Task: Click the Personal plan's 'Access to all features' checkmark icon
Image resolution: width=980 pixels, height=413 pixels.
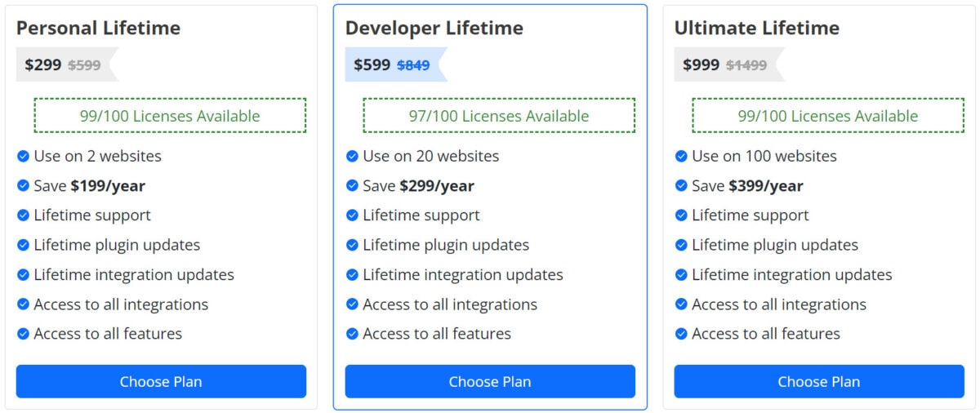Action: [23, 334]
